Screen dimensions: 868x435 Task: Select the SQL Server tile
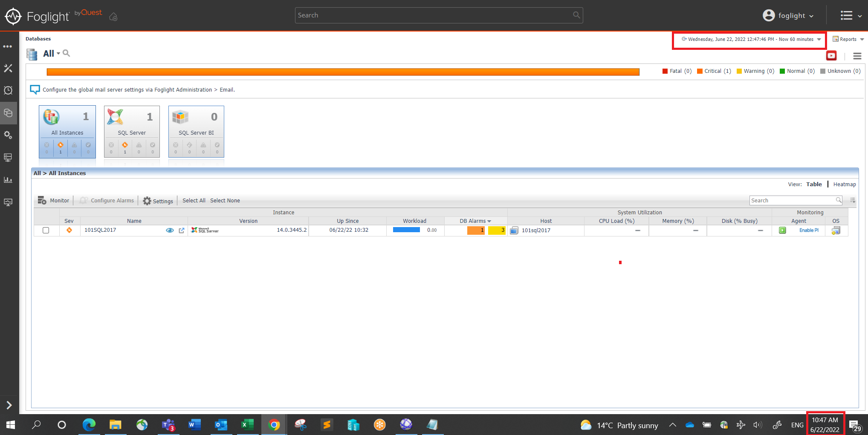click(x=132, y=132)
